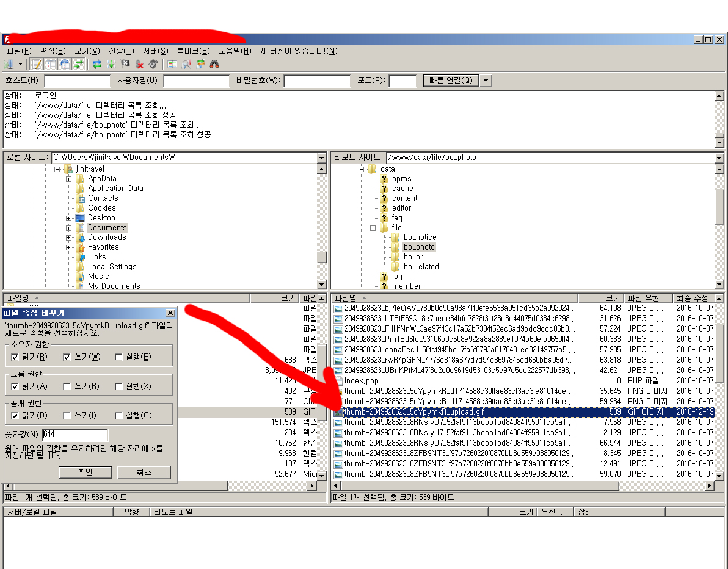728x569 pixels.
Task: Open the Site Manager dropdown arrow
Action: [x=20, y=65]
